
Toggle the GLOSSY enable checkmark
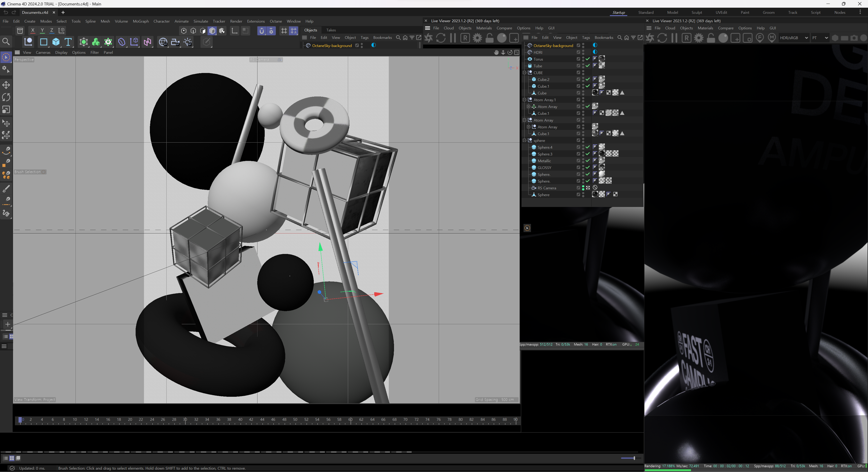click(588, 167)
